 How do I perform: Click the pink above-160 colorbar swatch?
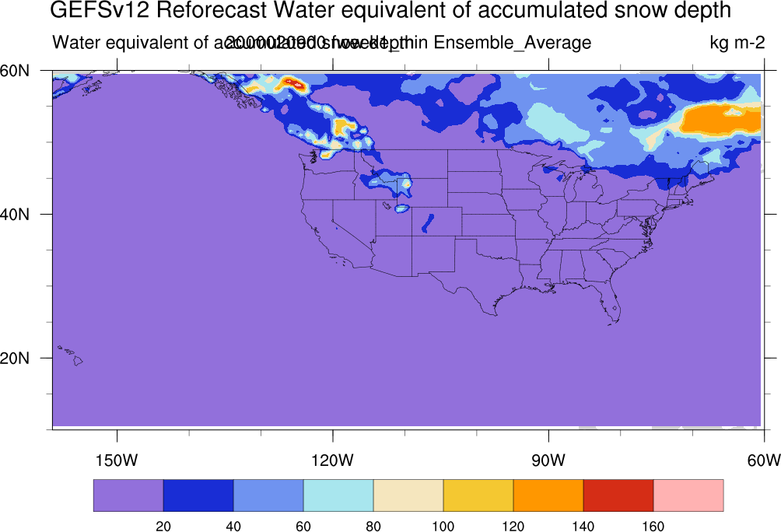coord(688,495)
